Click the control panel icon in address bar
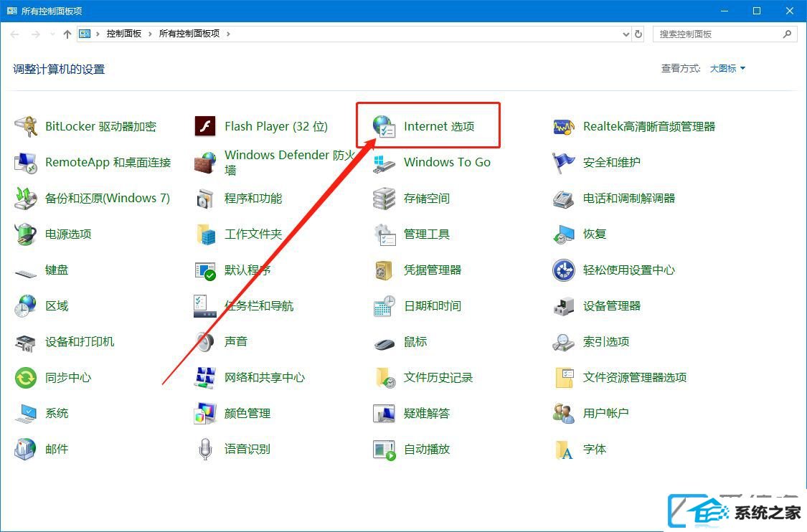The image size is (807, 532). click(x=85, y=34)
